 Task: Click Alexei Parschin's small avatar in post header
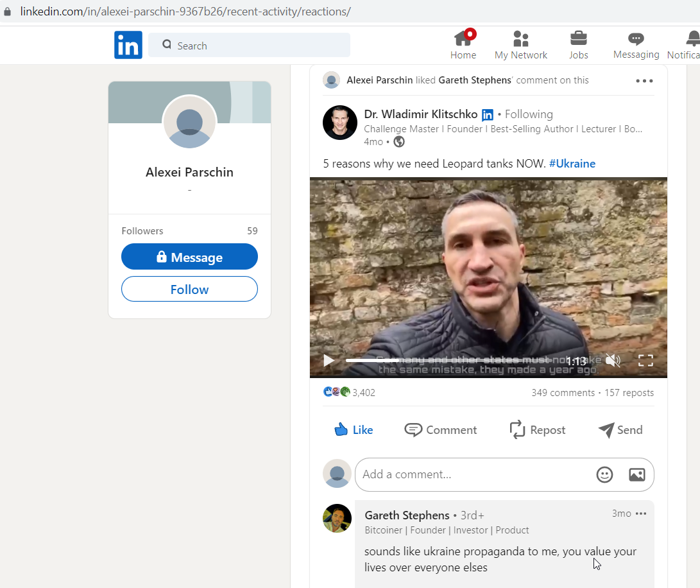[331, 80]
